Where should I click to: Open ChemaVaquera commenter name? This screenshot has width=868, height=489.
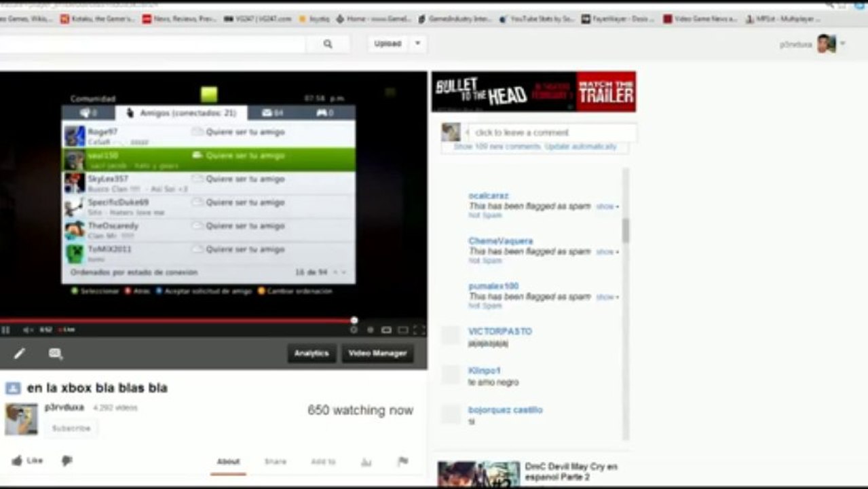(500, 241)
